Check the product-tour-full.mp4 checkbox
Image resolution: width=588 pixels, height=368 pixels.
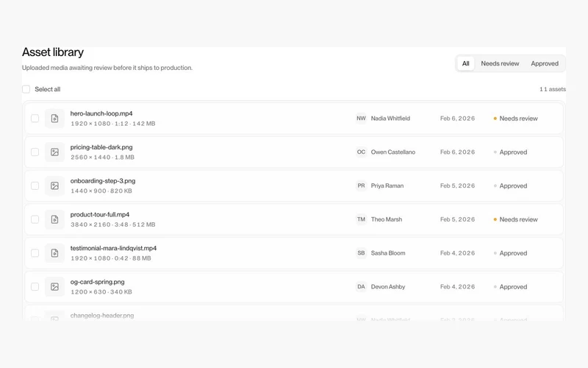point(35,219)
